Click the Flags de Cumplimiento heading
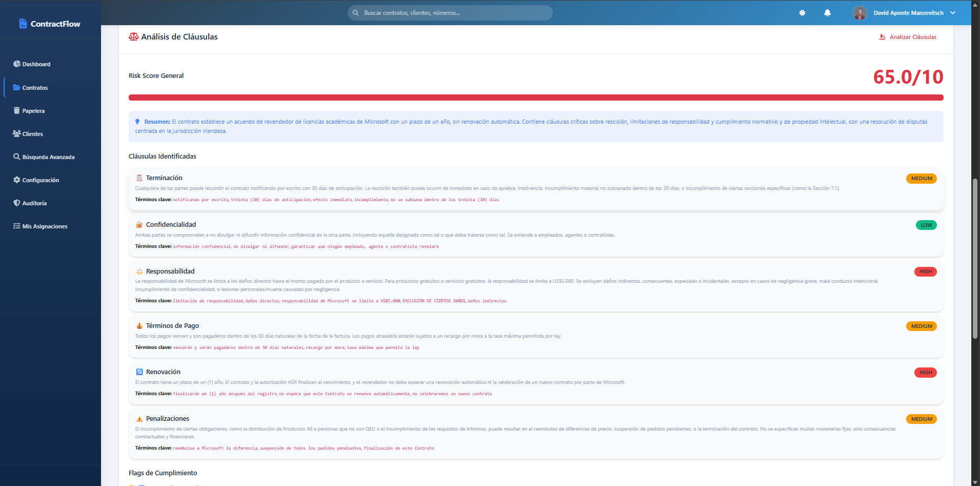Image resolution: width=980 pixels, height=486 pixels. (x=163, y=473)
